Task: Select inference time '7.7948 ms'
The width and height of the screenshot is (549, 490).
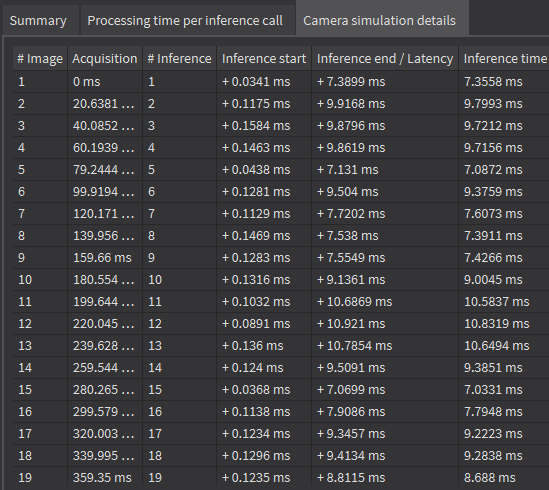Action: click(504, 412)
